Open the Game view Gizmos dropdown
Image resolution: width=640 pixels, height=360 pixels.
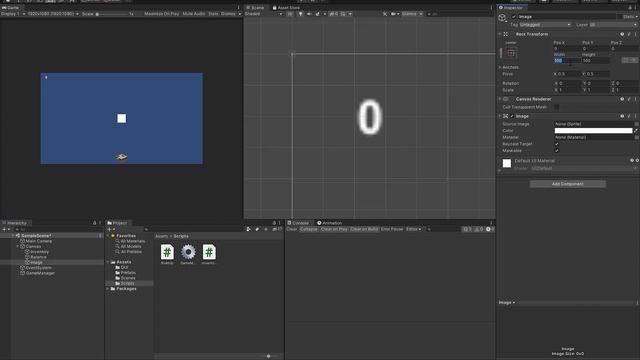point(231,14)
